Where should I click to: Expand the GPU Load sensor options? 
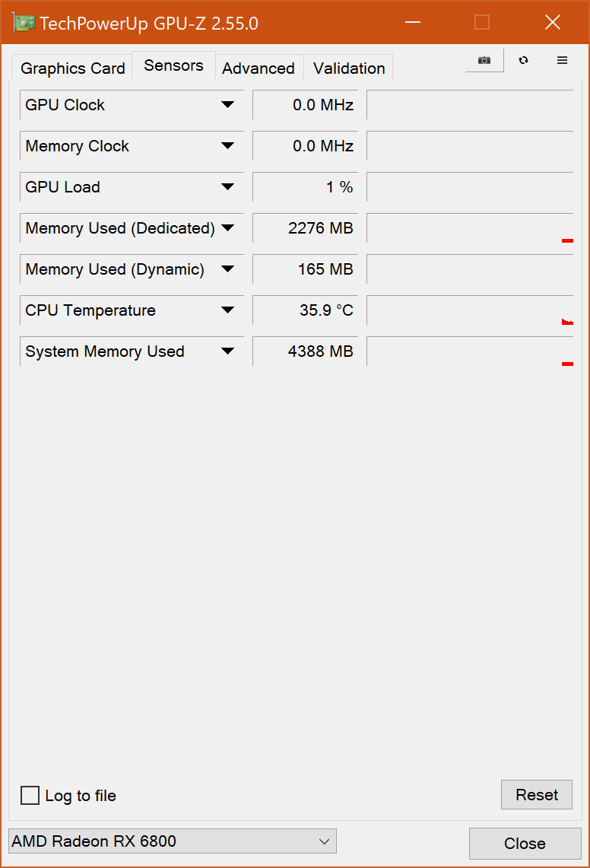point(227,187)
